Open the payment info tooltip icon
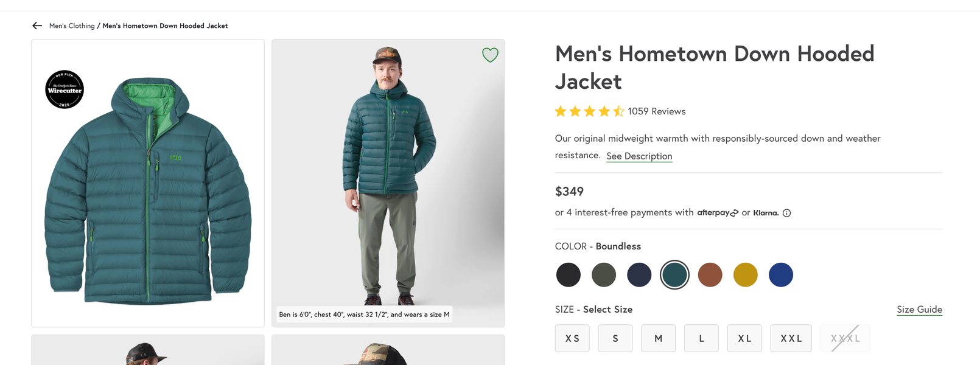This screenshot has width=980, height=365. click(x=786, y=212)
